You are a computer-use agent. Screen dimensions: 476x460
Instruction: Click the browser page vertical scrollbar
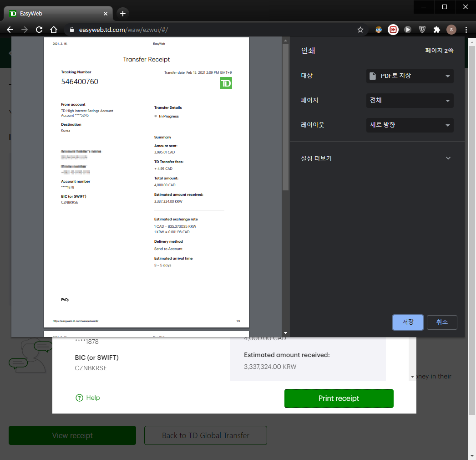(472, 231)
